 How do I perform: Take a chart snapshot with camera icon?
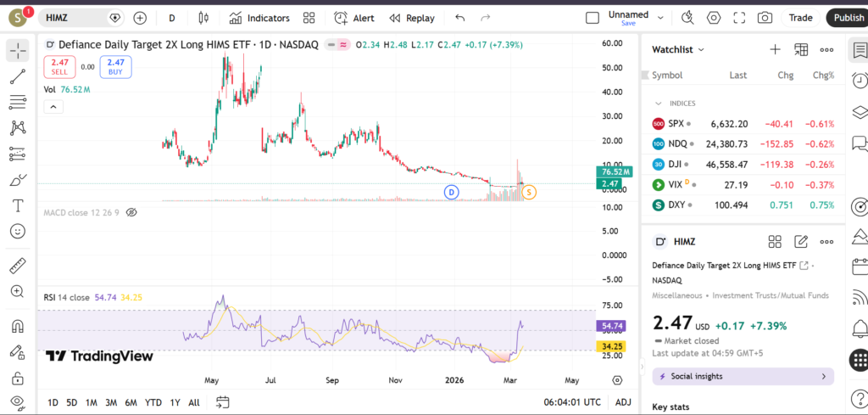pos(765,18)
